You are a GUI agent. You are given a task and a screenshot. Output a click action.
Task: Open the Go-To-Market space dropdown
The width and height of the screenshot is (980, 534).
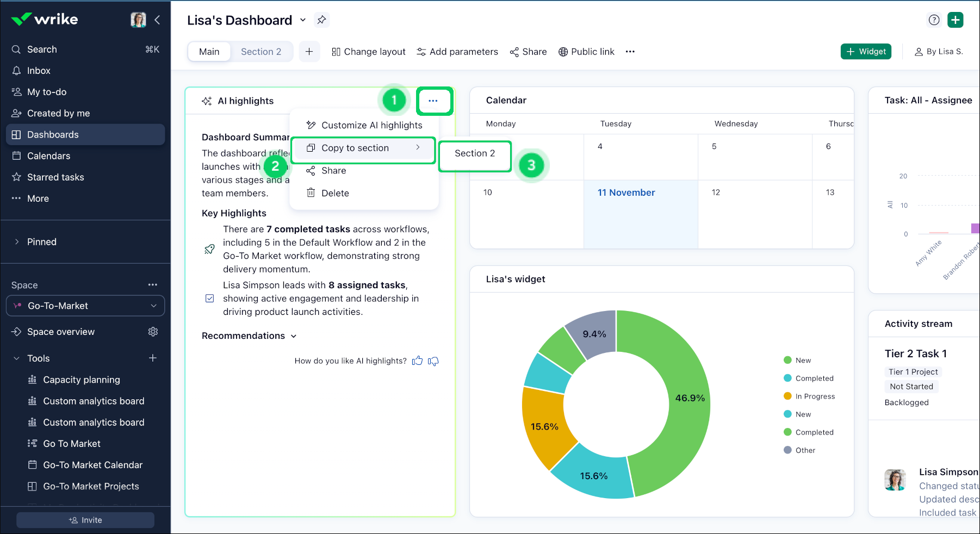click(x=85, y=306)
